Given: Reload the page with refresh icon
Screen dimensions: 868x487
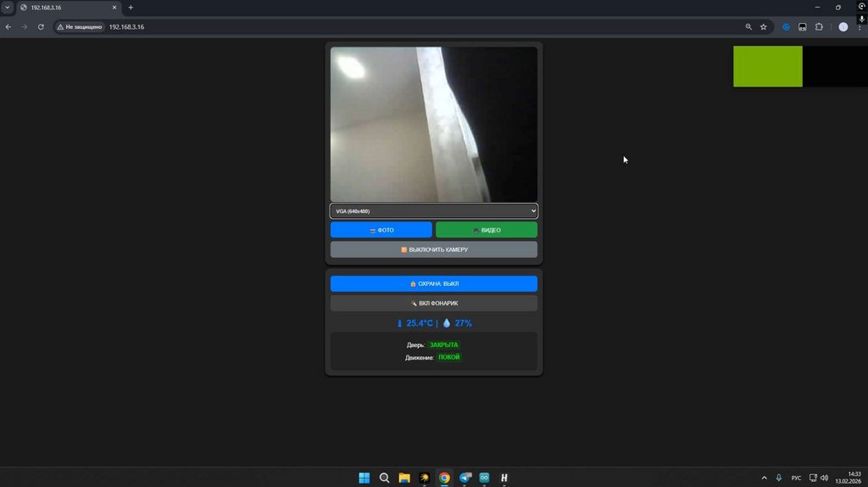Looking at the screenshot, I should tap(41, 27).
